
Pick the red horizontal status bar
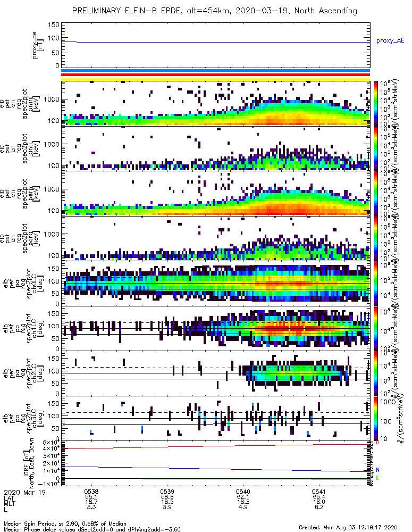[215, 74]
